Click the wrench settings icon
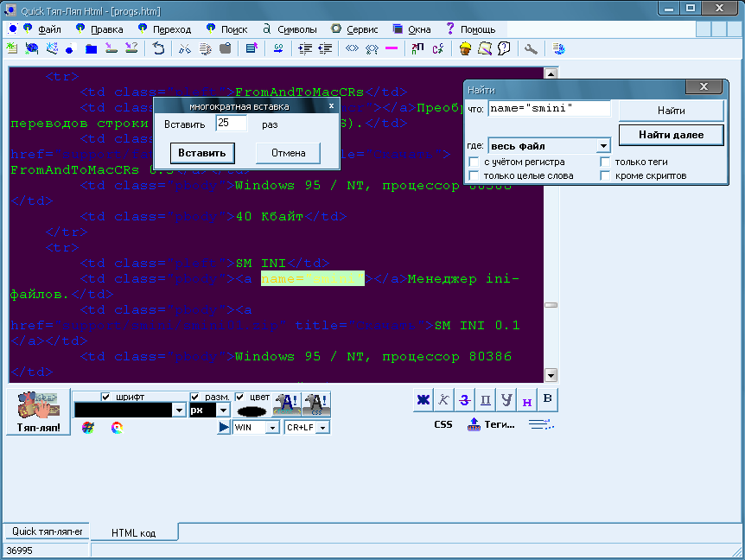Screen dimensions: 745x560 click(x=531, y=48)
